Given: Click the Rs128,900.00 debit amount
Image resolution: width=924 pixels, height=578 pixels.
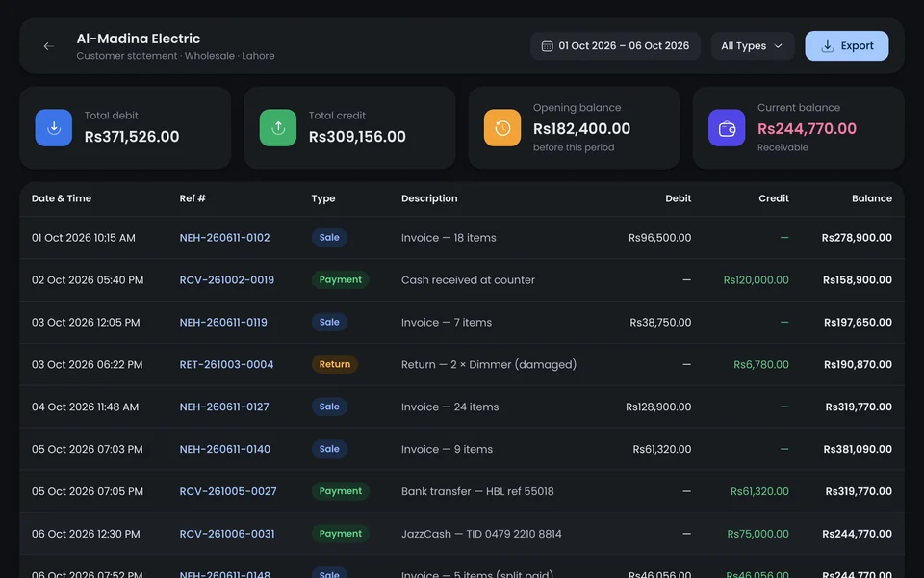Looking at the screenshot, I should 658,407.
